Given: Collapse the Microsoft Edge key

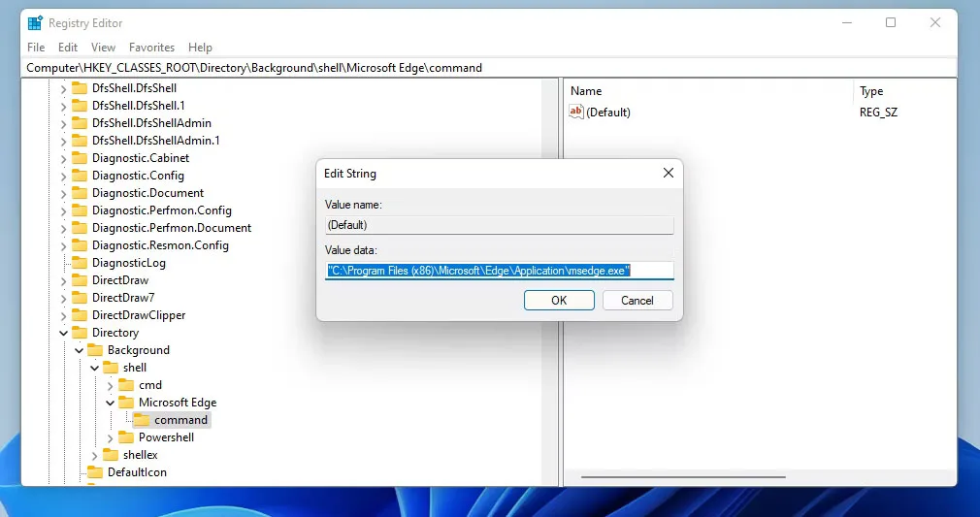Looking at the screenshot, I should click(110, 404).
